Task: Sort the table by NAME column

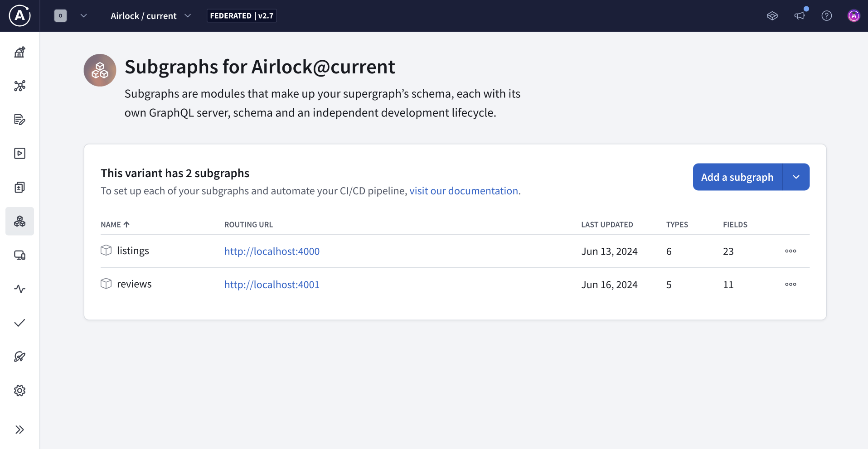Action: pos(114,224)
